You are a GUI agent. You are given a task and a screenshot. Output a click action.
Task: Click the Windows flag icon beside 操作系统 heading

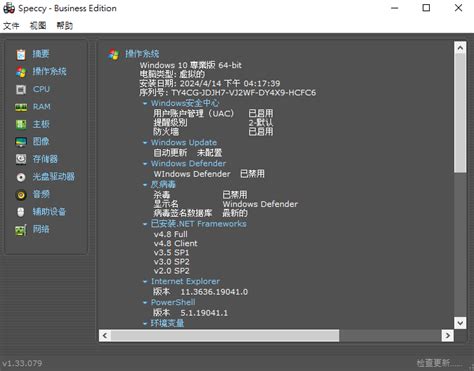(113, 54)
